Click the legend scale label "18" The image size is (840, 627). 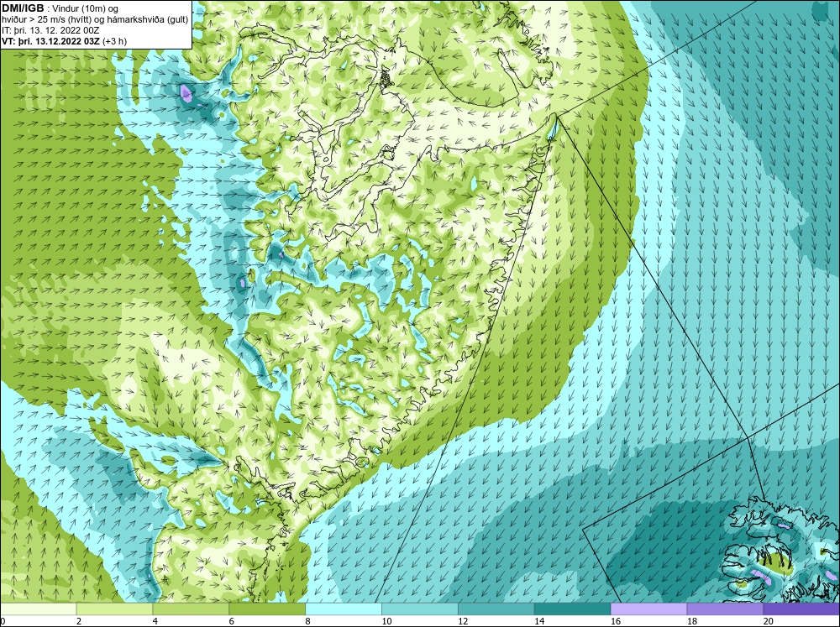pos(692,621)
